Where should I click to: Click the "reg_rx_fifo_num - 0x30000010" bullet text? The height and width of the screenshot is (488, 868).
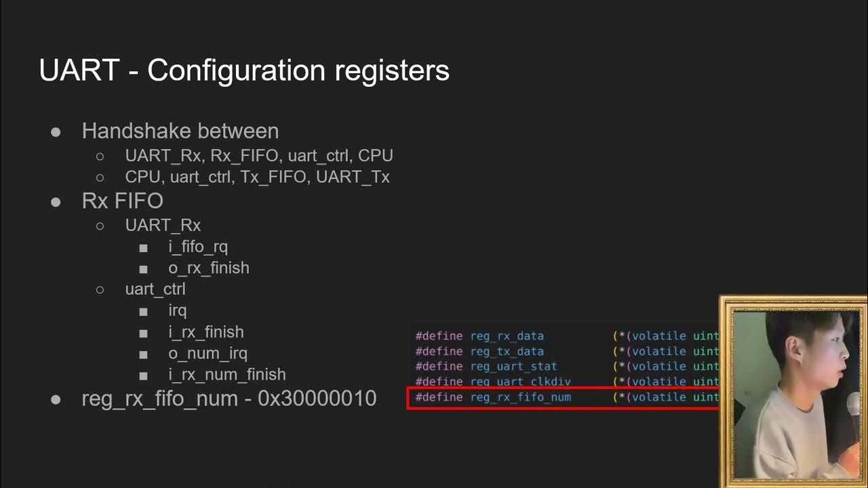click(x=229, y=399)
